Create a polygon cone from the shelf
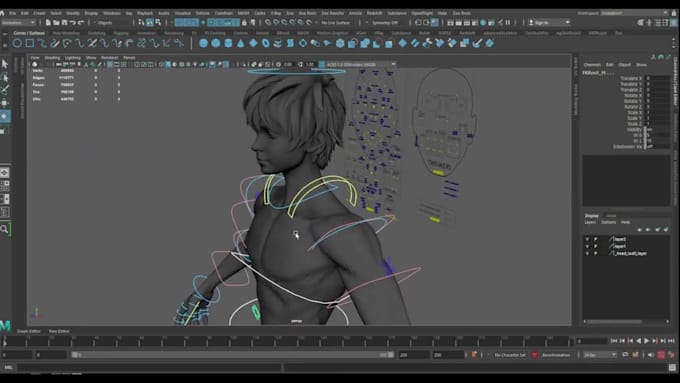The width and height of the screenshot is (680, 383). pos(241,43)
